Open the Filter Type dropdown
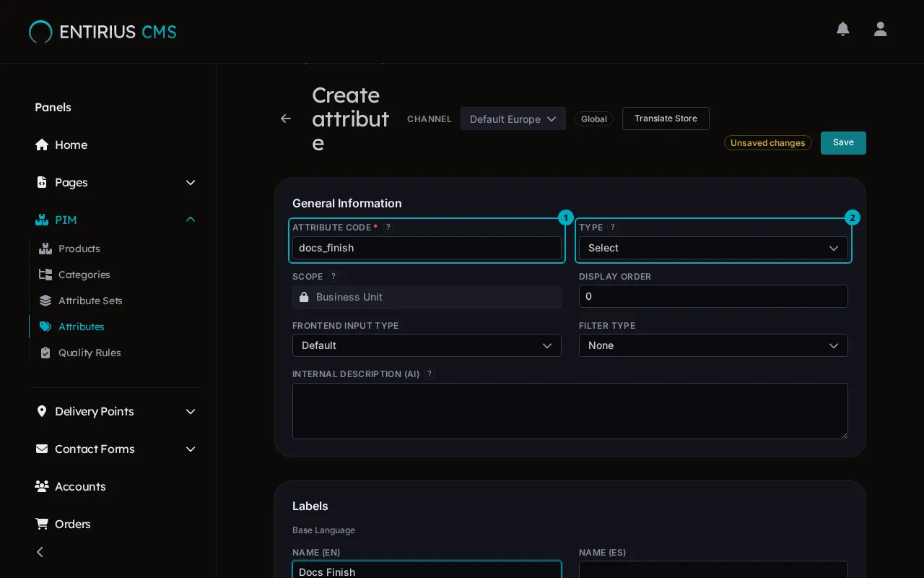 click(713, 345)
